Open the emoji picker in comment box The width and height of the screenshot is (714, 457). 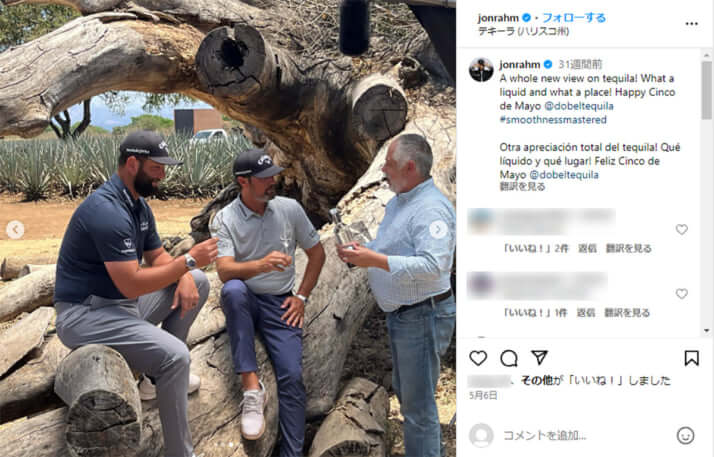[x=685, y=436]
